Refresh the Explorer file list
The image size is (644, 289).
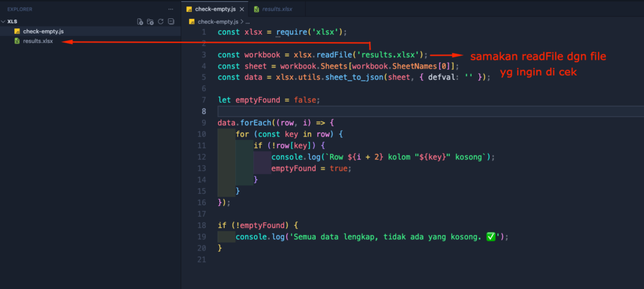coord(160,21)
